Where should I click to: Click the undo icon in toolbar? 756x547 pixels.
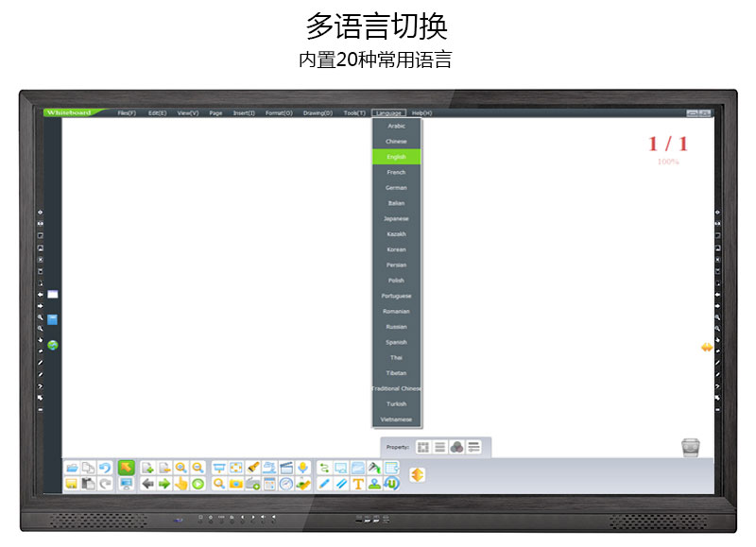point(105,468)
